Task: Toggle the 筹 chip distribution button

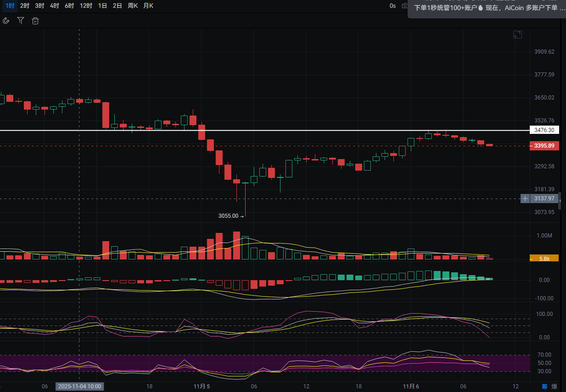Action: [x=544, y=386]
